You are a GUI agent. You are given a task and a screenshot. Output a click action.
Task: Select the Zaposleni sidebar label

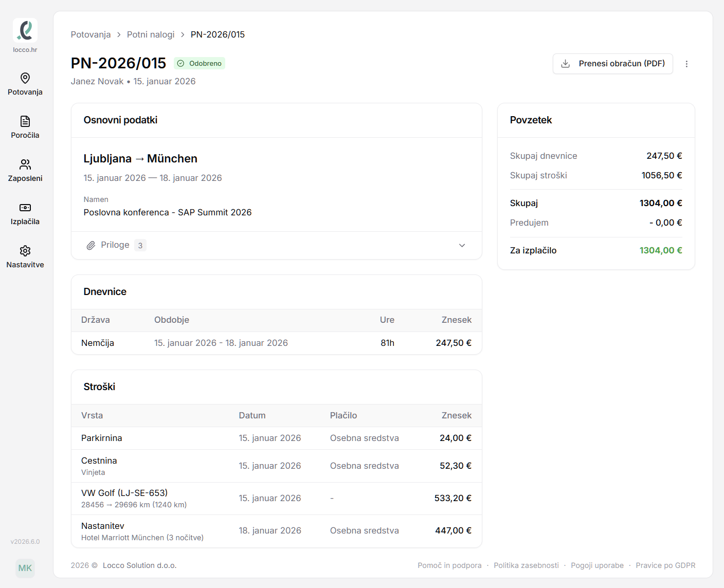25,178
